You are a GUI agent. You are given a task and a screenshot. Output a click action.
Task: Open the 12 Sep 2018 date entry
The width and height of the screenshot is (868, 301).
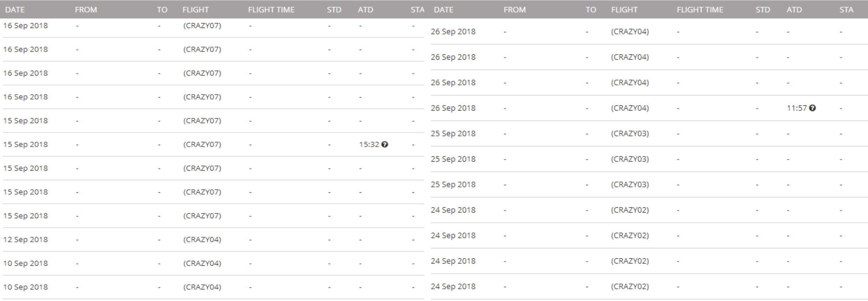click(x=25, y=239)
